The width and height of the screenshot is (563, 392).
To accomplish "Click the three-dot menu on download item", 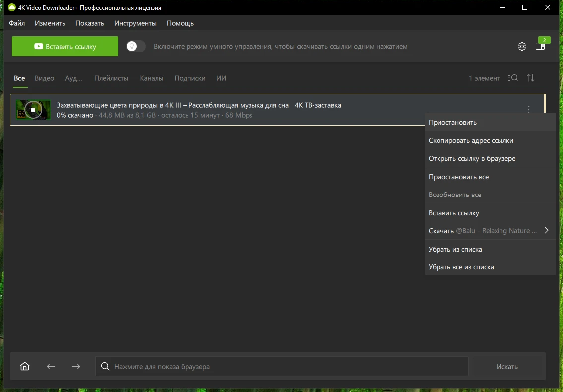I will [529, 109].
